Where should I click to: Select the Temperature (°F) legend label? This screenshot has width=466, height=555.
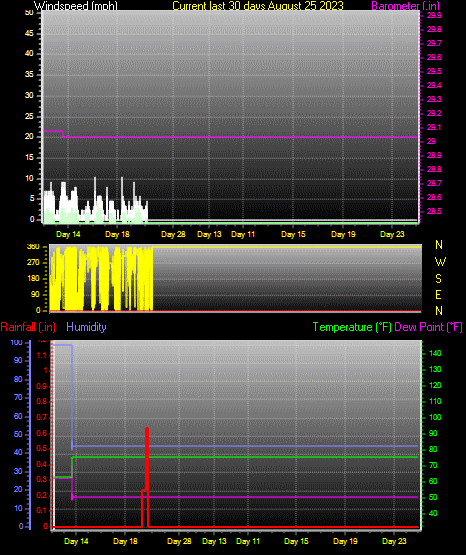(x=352, y=327)
